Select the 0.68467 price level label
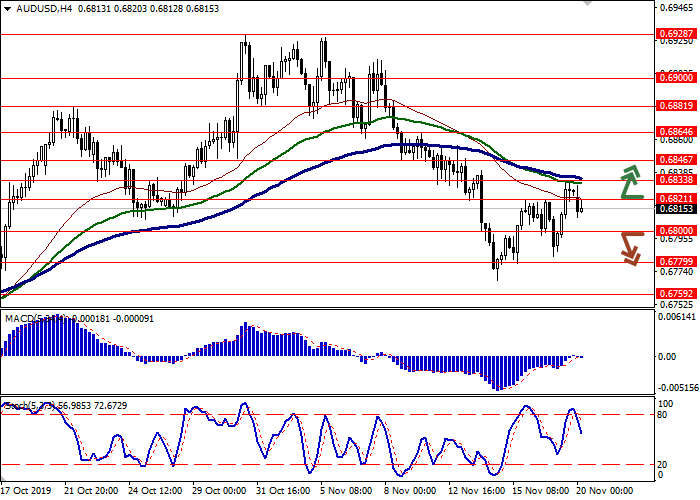Screen dimensions: 700x500 pyautogui.click(x=675, y=159)
